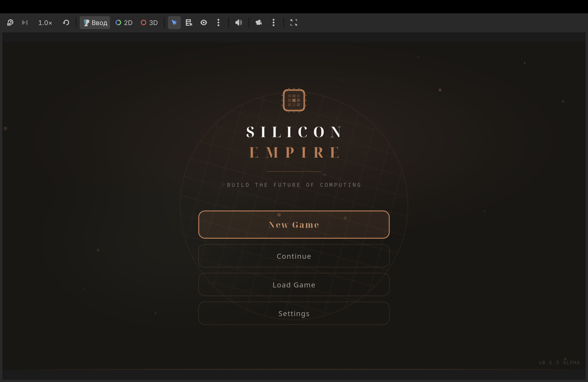Select the Ввод input mode
This screenshot has height=382, width=588.
[x=95, y=23]
